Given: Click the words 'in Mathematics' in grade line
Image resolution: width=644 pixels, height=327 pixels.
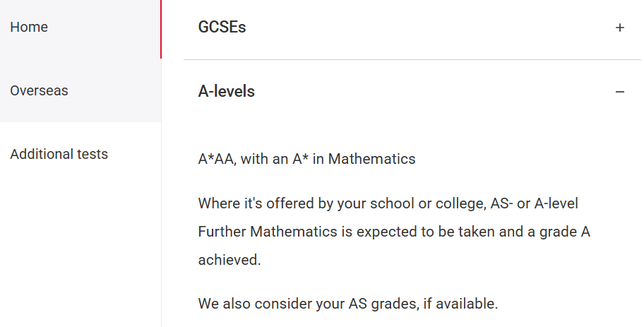Looking at the screenshot, I should point(364,159).
